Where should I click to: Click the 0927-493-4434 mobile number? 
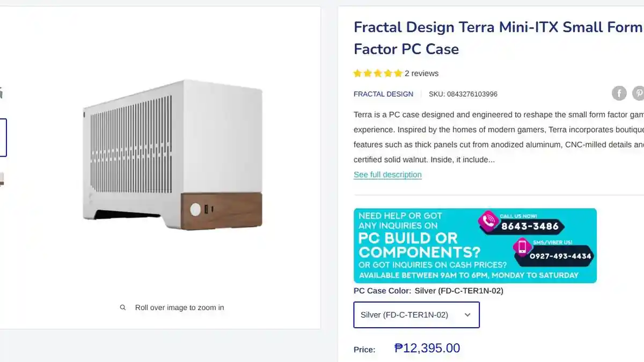click(x=560, y=256)
